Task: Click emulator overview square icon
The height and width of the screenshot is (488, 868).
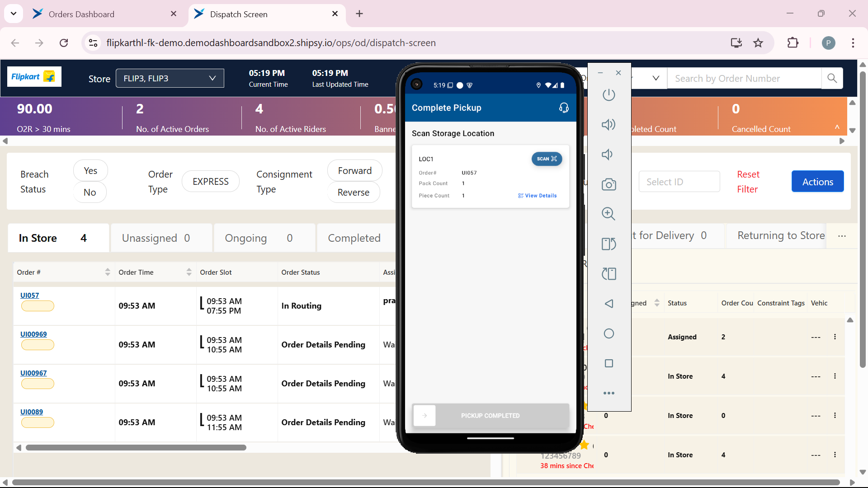Action: pyautogui.click(x=609, y=363)
